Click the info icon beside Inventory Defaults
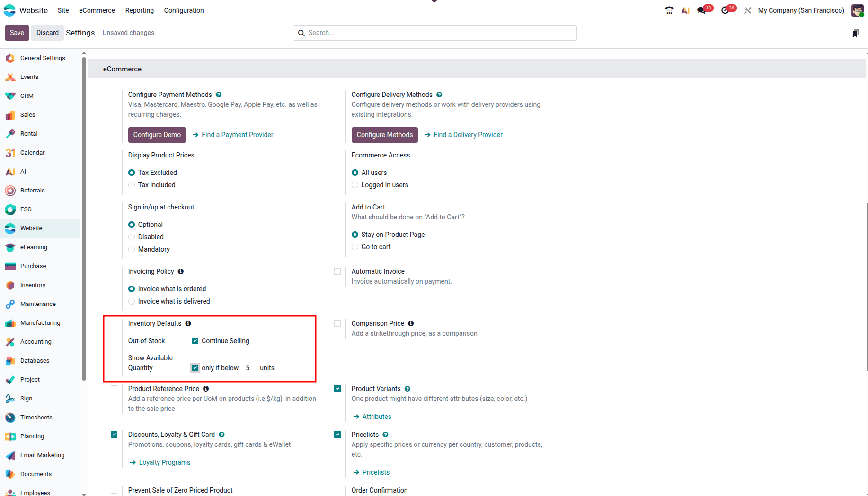Viewport: 868px width, 496px height. [188, 323]
